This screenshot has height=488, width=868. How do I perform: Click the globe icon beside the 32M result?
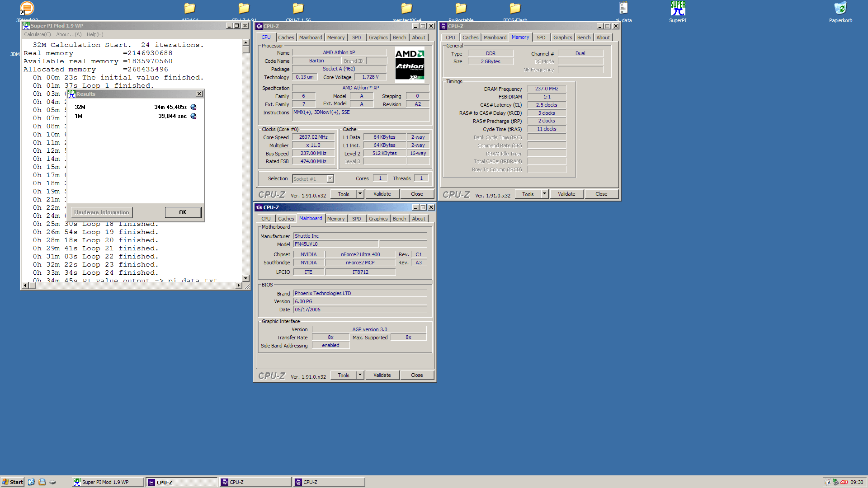193,107
